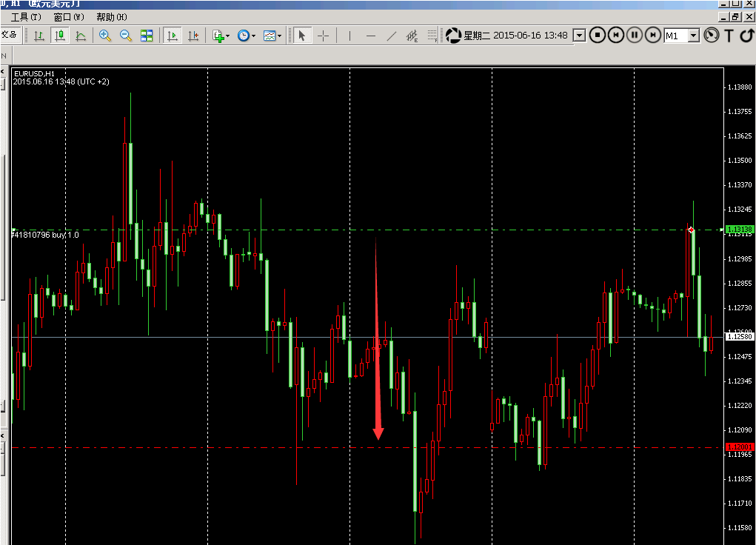
Task: Switch chart to line chart view
Action: click(81, 36)
